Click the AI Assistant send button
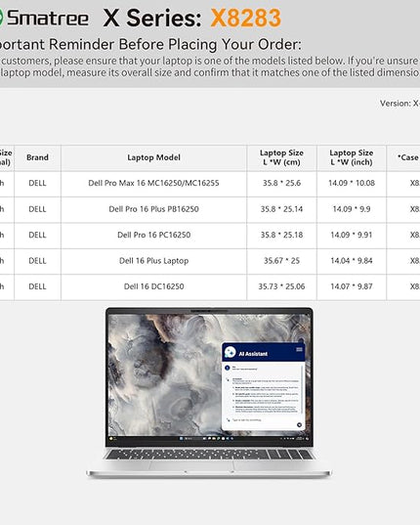The height and width of the screenshot is (525, 420). click(299, 425)
